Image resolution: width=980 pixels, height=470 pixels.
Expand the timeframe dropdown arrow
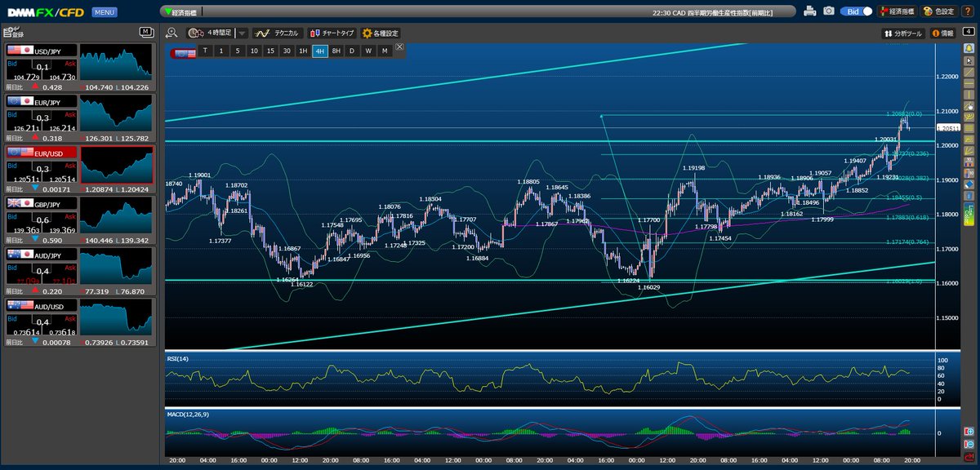[x=243, y=33]
